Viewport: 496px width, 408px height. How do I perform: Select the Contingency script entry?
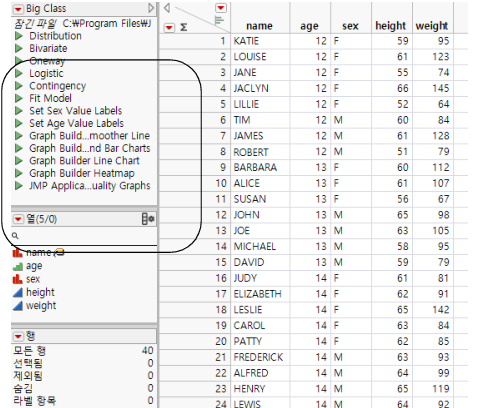[x=58, y=86]
